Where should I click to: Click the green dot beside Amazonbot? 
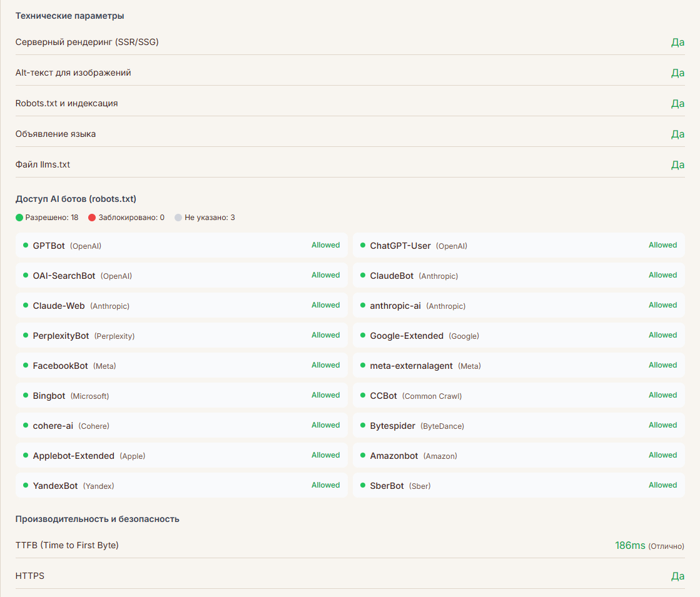point(362,455)
